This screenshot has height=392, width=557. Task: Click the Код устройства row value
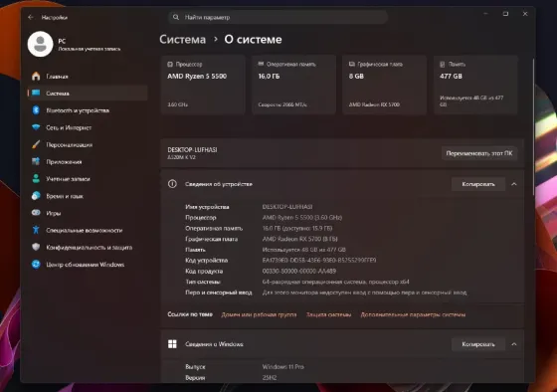tap(319, 260)
